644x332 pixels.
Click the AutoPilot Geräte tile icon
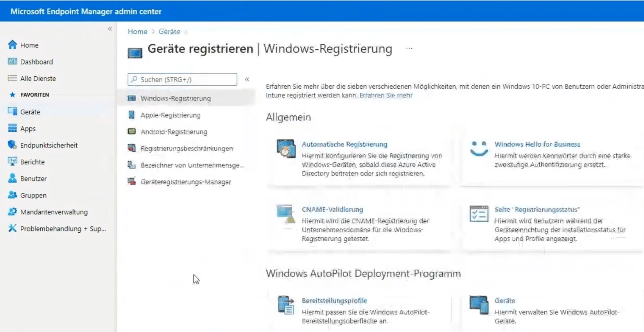click(x=479, y=305)
